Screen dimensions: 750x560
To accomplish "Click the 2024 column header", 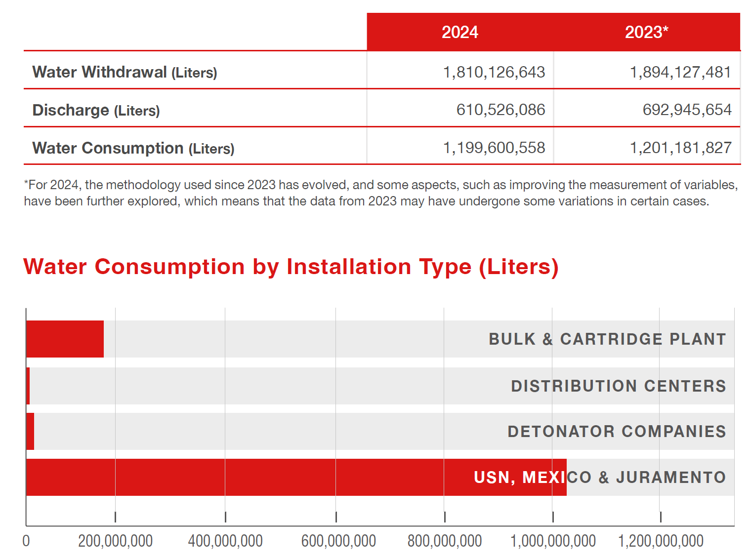I will [x=459, y=32].
